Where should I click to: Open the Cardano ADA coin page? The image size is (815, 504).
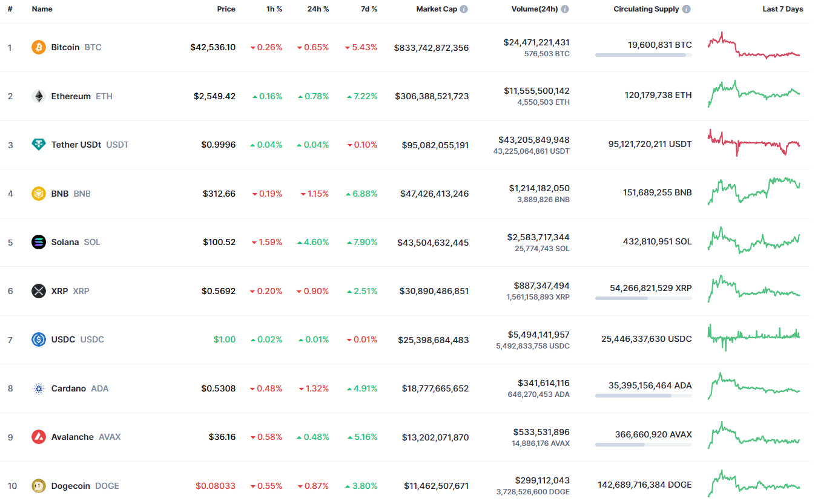tap(69, 388)
